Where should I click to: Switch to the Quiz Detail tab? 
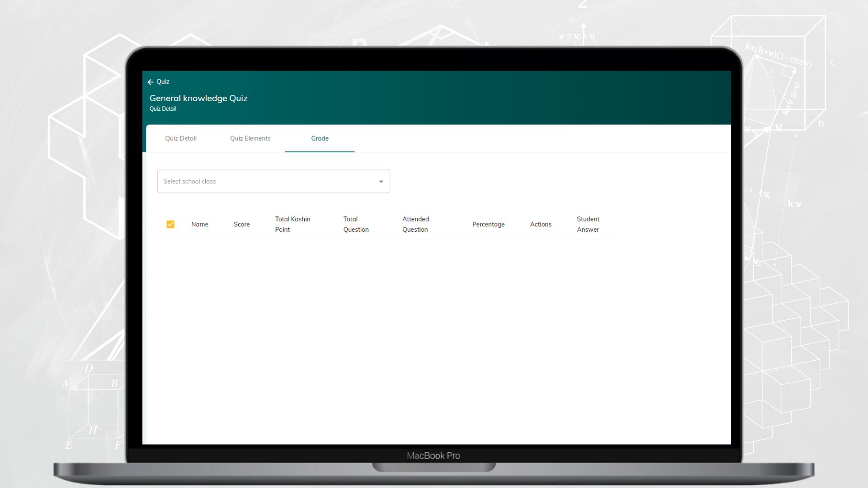[x=181, y=138]
